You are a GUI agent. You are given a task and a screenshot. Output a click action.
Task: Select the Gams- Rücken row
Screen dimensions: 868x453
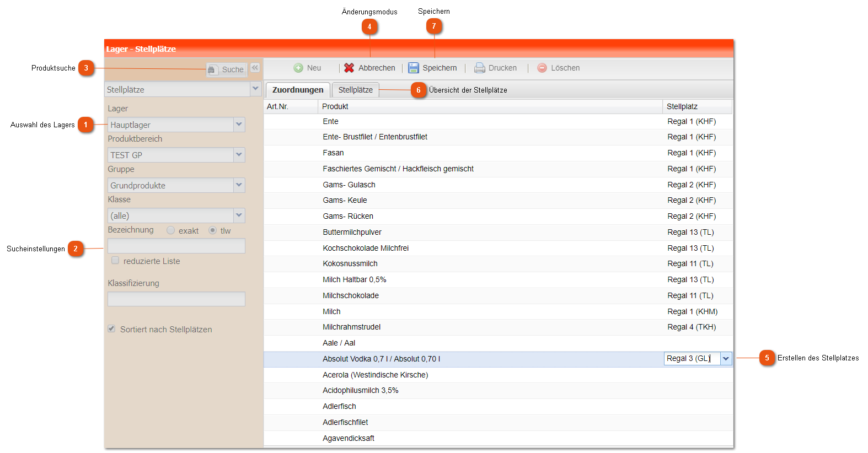coord(499,217)
